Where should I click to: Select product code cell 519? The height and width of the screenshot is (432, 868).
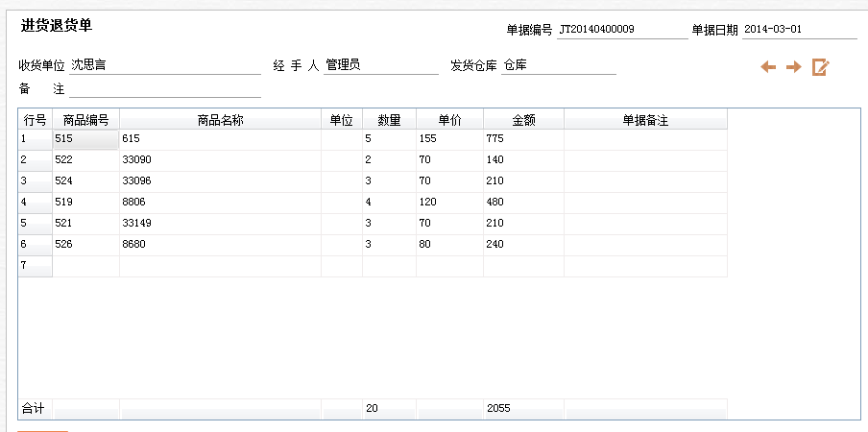(x=85, y=203)
